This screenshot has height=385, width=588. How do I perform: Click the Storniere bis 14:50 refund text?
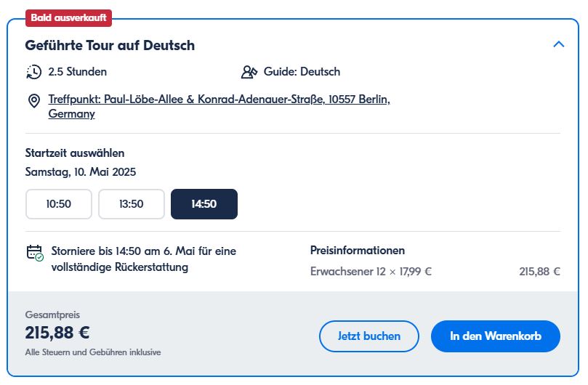pos(144,259)
